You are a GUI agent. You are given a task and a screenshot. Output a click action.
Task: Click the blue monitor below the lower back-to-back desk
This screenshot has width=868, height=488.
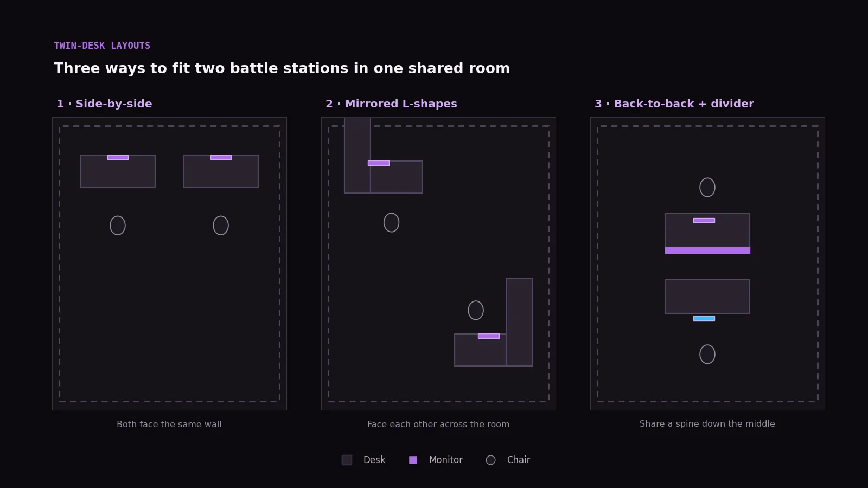tap(704, 318)
